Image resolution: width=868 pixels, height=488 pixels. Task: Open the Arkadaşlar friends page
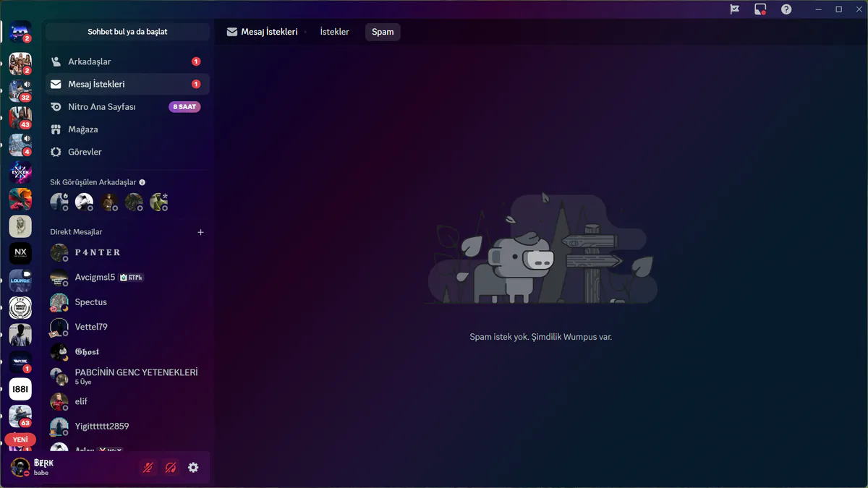coord(127,61)
